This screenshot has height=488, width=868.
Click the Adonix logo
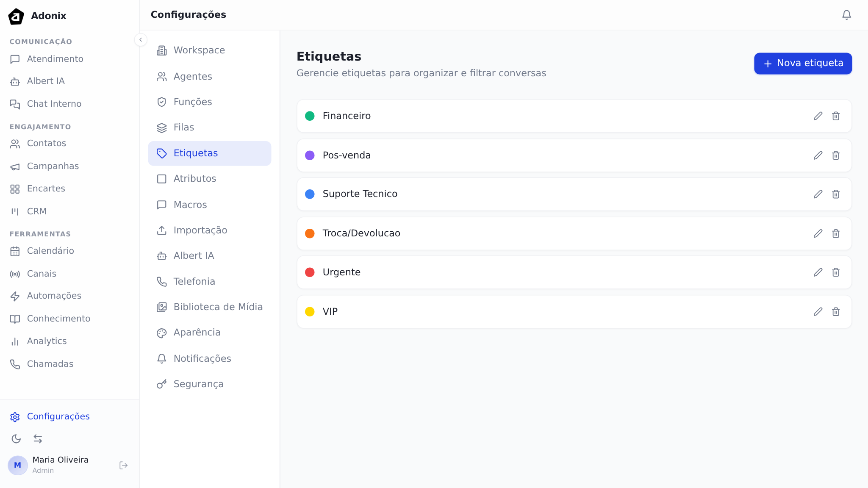click(x=16, y=16)
